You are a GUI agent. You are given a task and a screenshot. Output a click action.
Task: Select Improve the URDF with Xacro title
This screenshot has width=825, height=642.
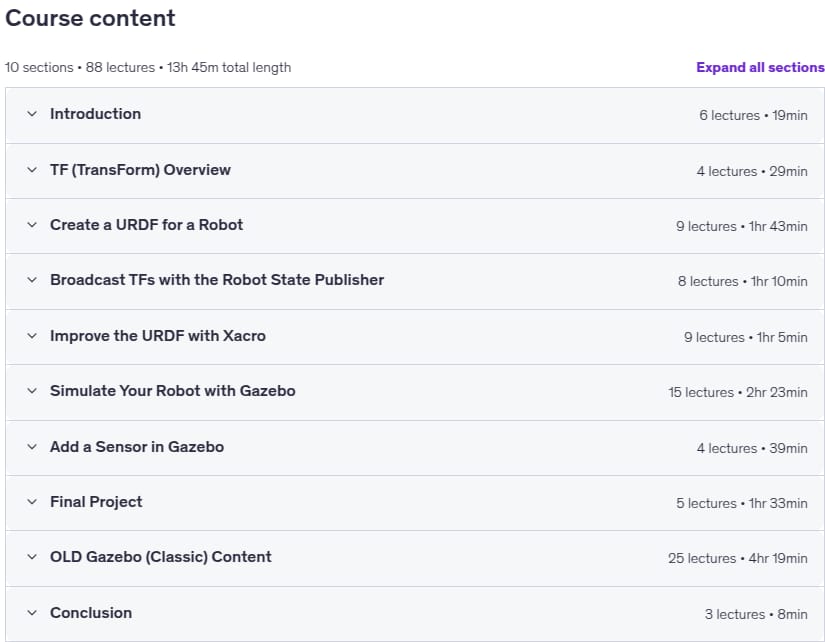(x=158, y=336)
